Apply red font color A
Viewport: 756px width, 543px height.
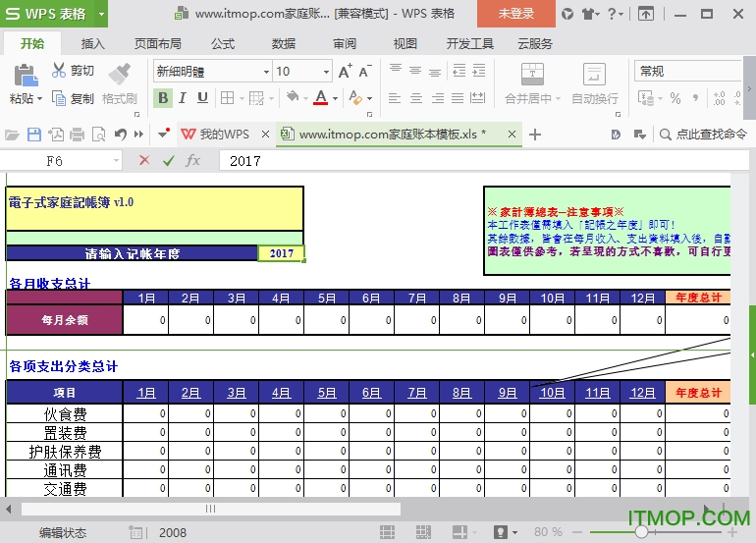pyautogui.click(x=321, y=98)
